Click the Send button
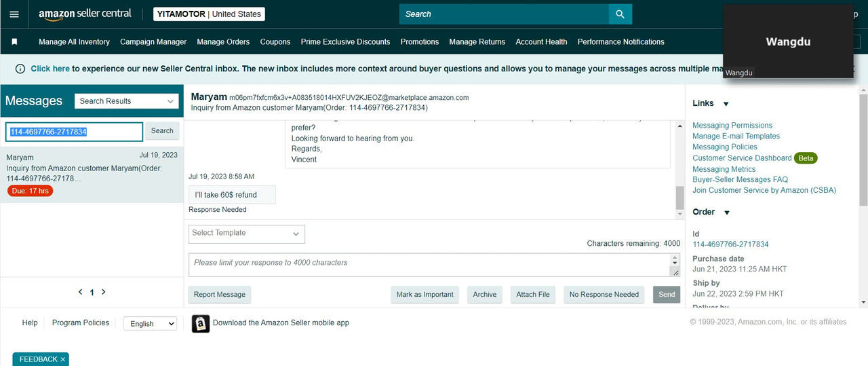This screenshot has height=366, width=868. tap(667, 295)
